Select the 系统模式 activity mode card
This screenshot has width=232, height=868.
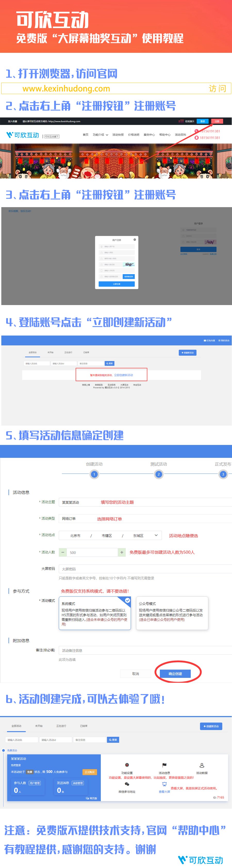tap(95, 613)
